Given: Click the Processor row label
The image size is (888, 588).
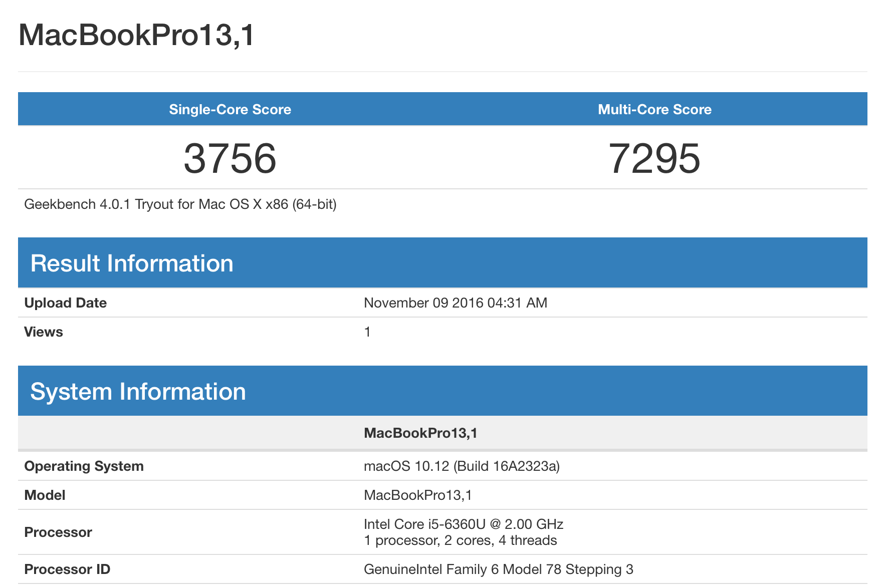Looking at the screenshot, I should click(58, 532).
